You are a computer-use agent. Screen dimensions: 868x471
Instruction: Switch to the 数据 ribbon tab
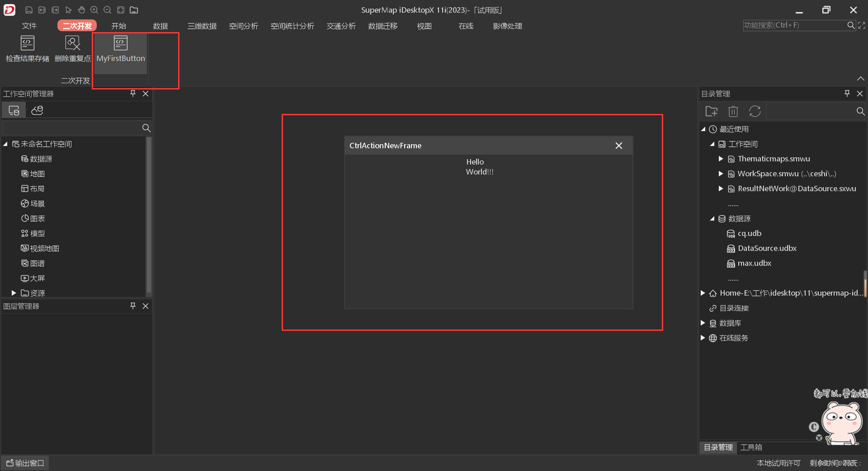coord(160,26)
